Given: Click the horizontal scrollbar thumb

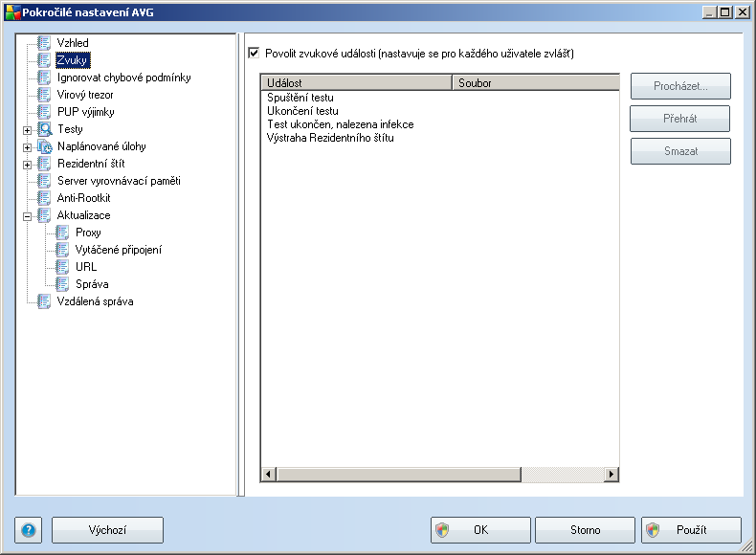Looking at the screenshot, I should pos(399,475).
